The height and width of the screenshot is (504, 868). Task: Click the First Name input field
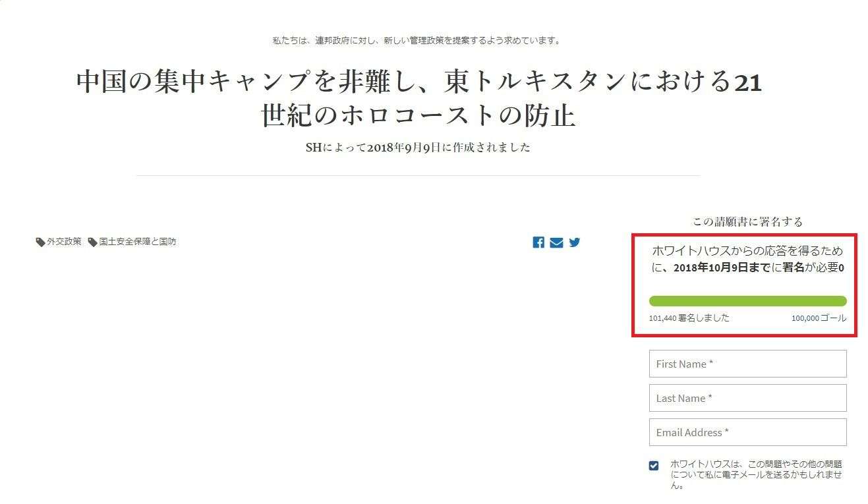coord(747,364)
